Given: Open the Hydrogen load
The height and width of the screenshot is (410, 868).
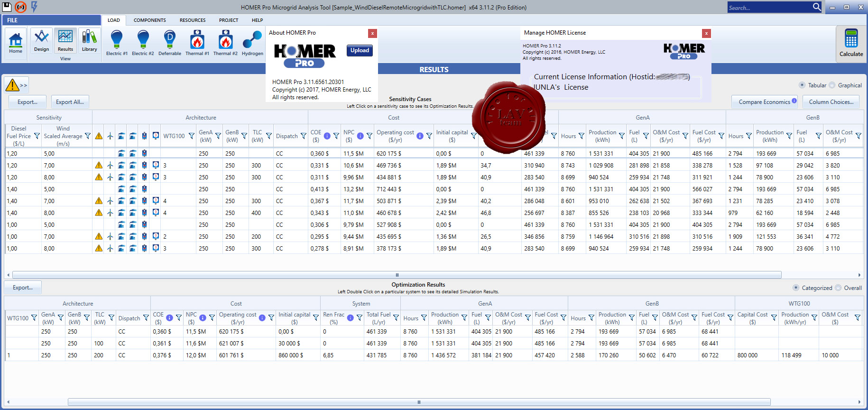Looking at the screenshot, I should coord(252,43).
